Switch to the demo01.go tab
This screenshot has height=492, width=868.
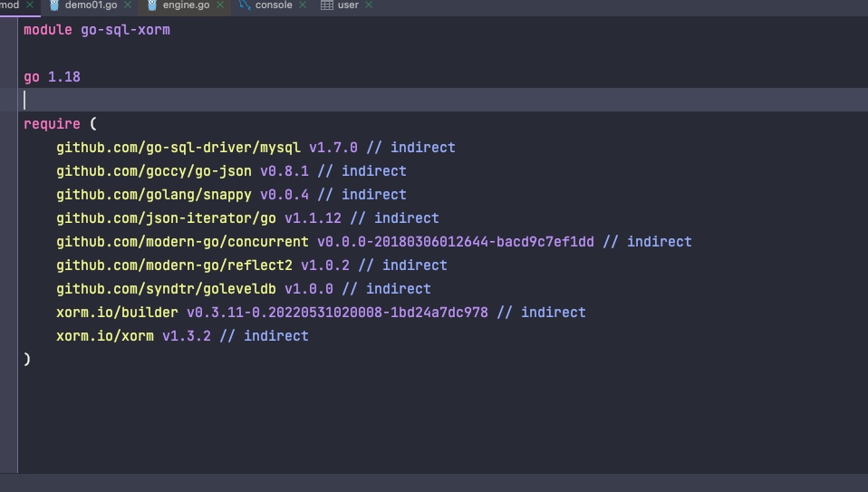pyautogui.click(x=91, y=5)
